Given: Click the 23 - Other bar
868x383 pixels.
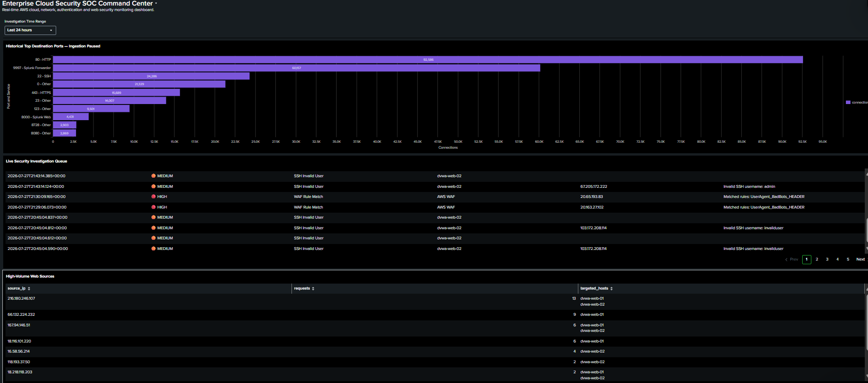Looking at the screenshot, I should [x=110, y=100].
